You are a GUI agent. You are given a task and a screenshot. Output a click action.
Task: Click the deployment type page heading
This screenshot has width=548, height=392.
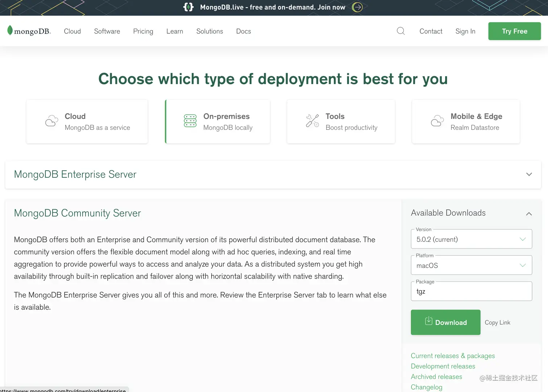point(273,79)
